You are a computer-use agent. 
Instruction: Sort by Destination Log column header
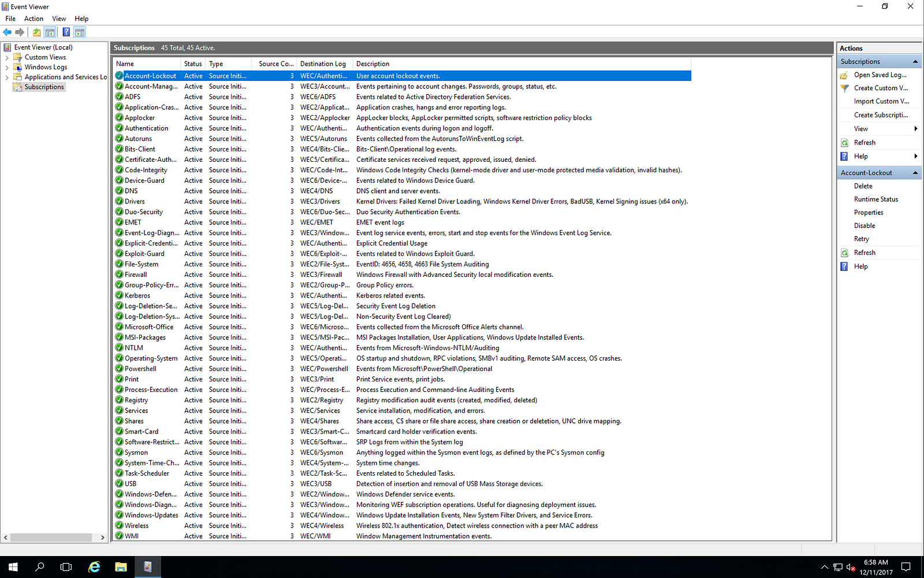coord(325,64)
